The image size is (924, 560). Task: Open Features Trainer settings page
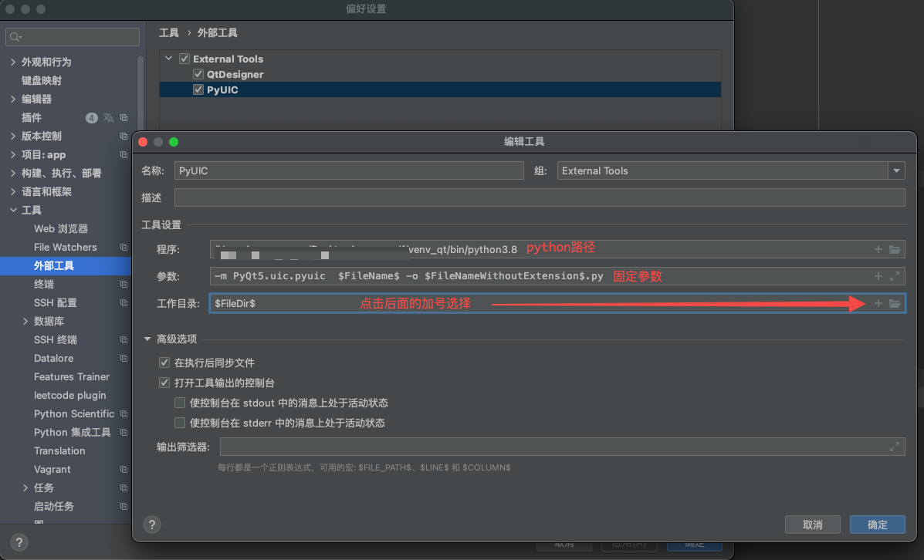click(71, 377)
